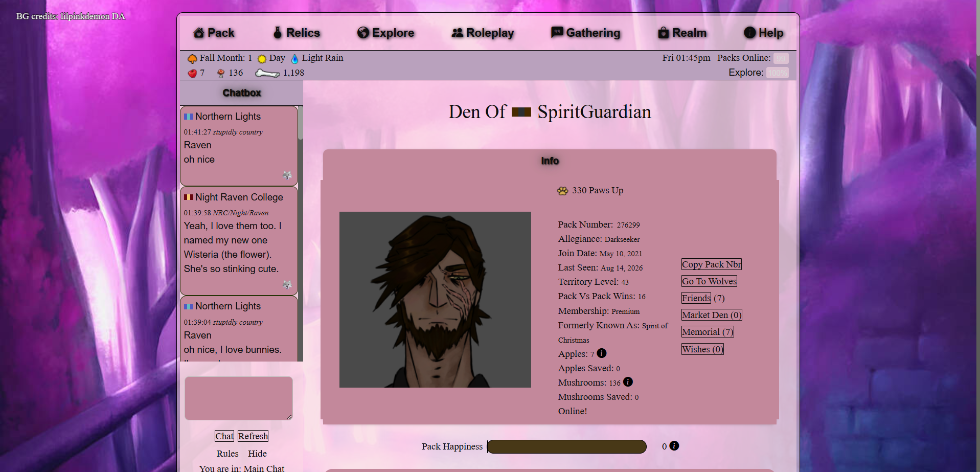The image size is (980, 472).
Task: Click the Chat button
Action: (224, 436)
